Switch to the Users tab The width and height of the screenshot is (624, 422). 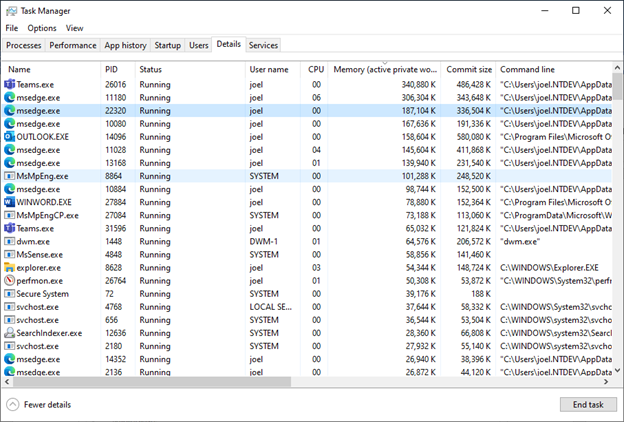point(199,45)
